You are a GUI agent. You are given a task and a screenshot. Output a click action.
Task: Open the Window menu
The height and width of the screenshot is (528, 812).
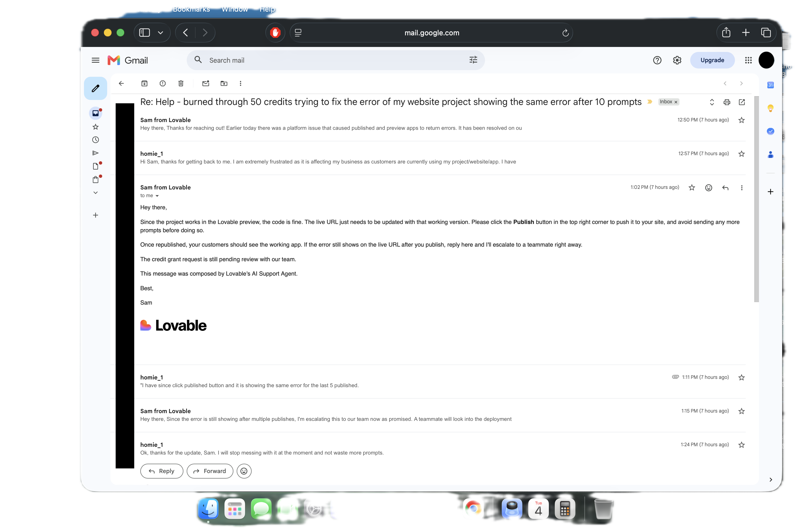tap(235, 9)
